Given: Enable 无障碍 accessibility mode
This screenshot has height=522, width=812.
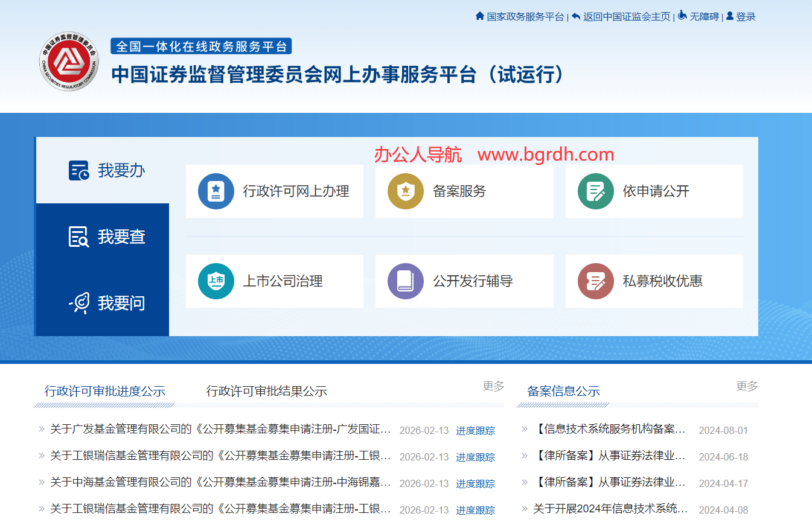Looking at the screenshot, I should (704, 16).
